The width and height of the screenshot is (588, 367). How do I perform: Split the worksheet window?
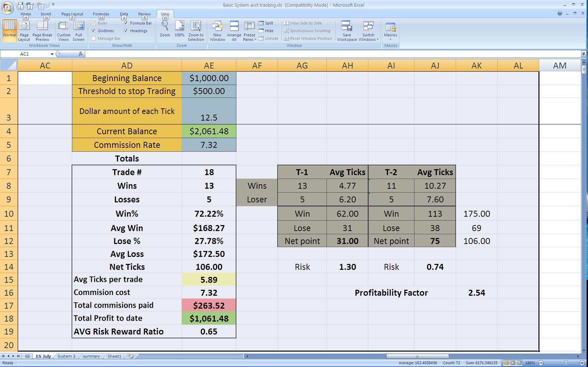click(266, 23)
